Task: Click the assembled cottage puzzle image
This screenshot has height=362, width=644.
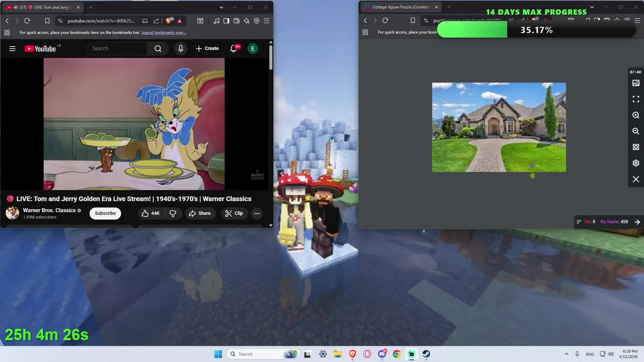Action: click(x=499, y=127)
